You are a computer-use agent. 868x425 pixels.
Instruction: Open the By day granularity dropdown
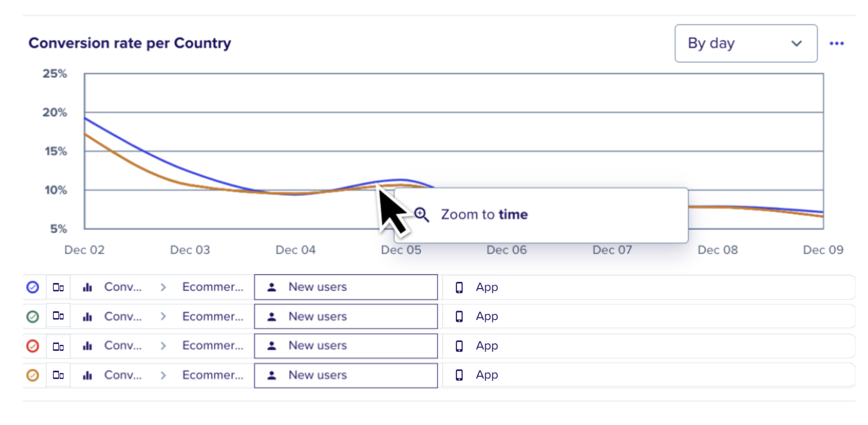click(x=745, y=44)
